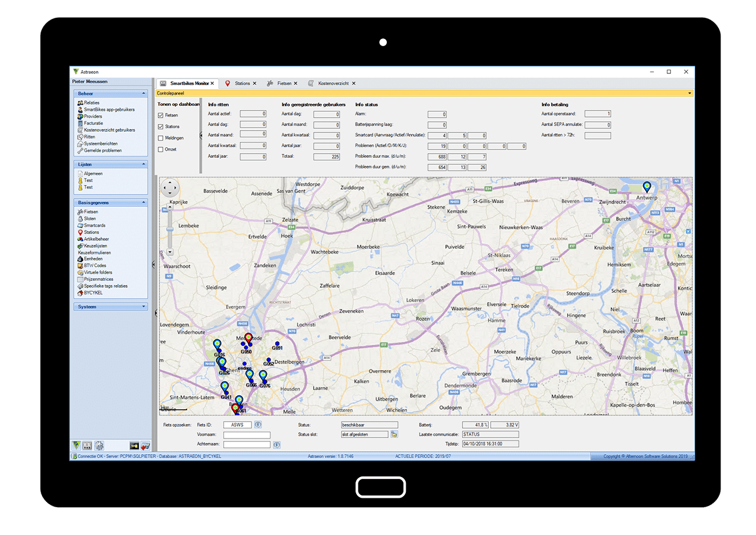Image resolution: width=756 pixels, height=535 pixels.
Task: Click the map pan navigation control
Action: click(169, 188)
